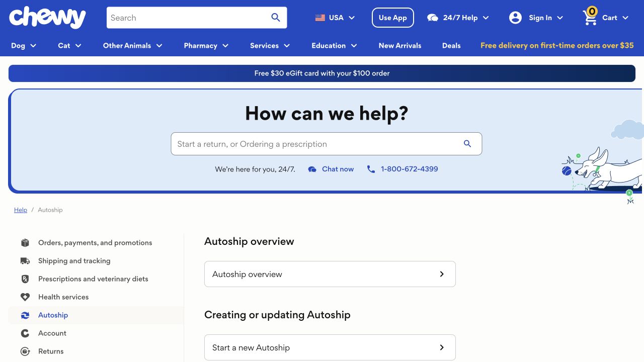Select Shipping and tracking topic
644x362 pixels.
pos(74,261)
